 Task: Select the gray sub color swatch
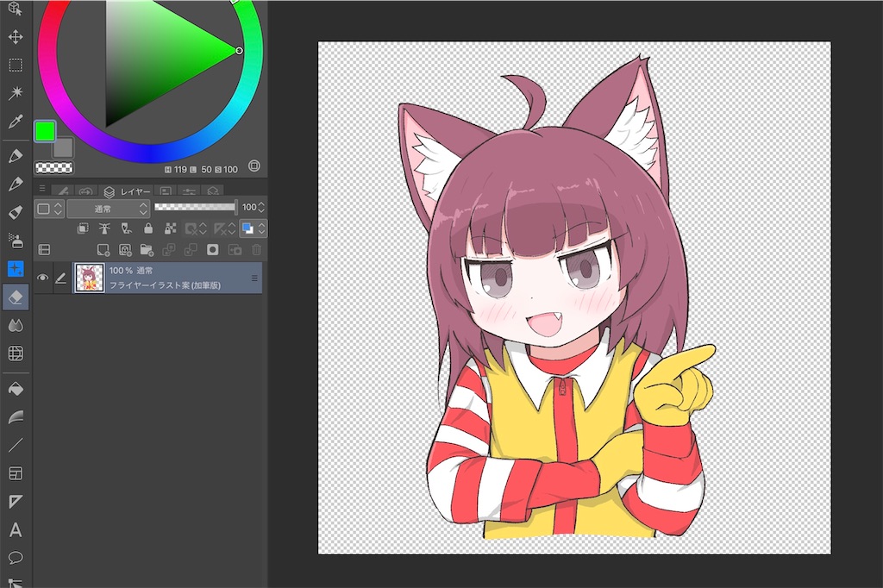(63, 148)
